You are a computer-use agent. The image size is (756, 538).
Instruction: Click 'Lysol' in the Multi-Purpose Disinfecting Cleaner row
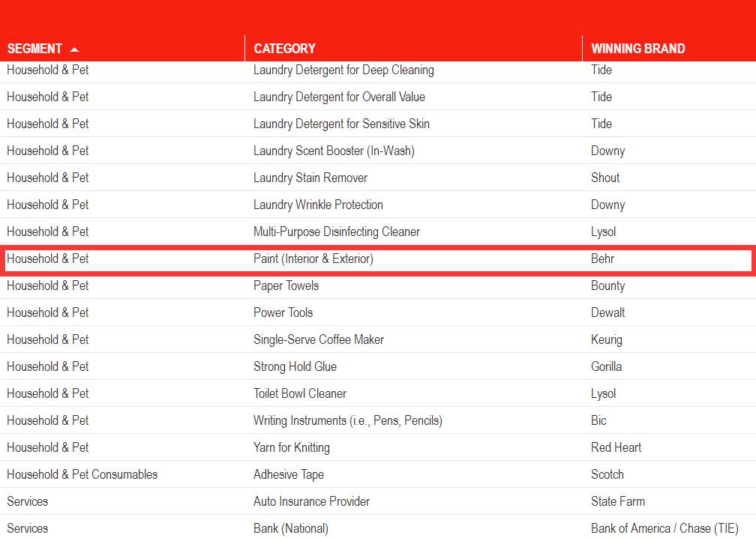click(x=604, y=232)
